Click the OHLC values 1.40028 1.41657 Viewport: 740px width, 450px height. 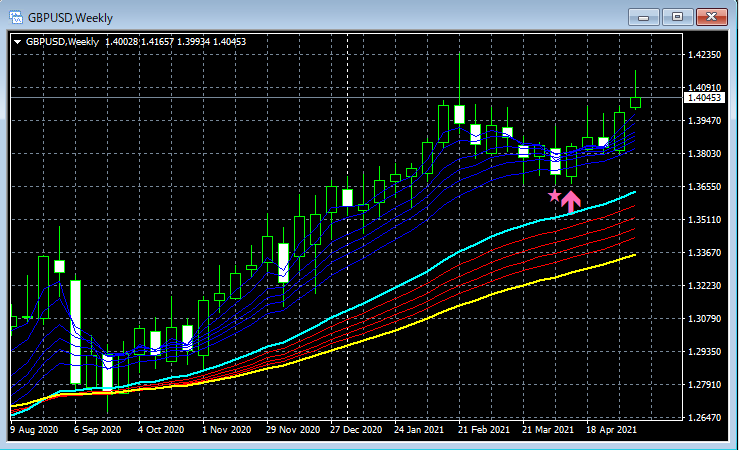coord(140,42)
